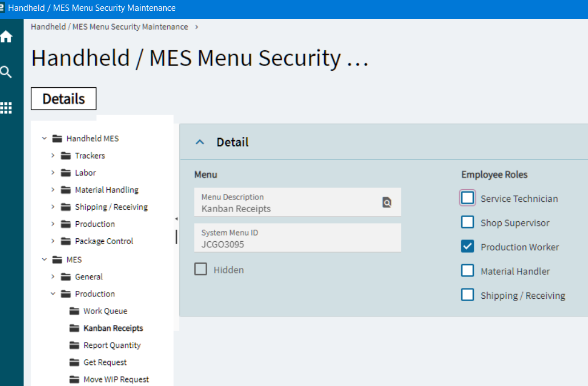Click the MES root folder icon
588x386 pixels.
click(x=57, y=260)
